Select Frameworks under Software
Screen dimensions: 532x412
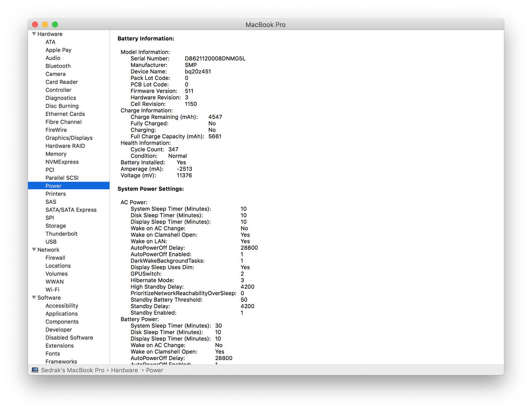pos(61,362)
